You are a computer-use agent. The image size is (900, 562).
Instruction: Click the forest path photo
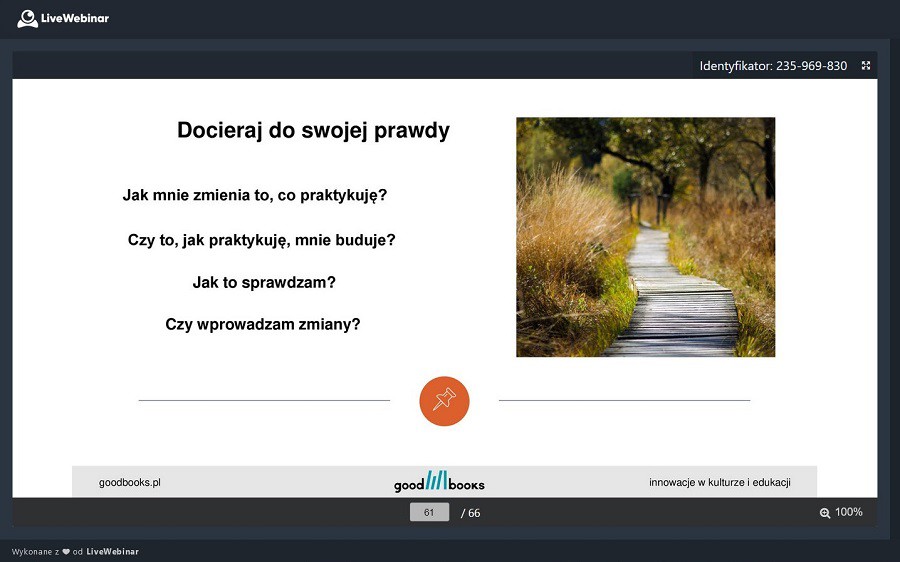(x=646, y=237)
